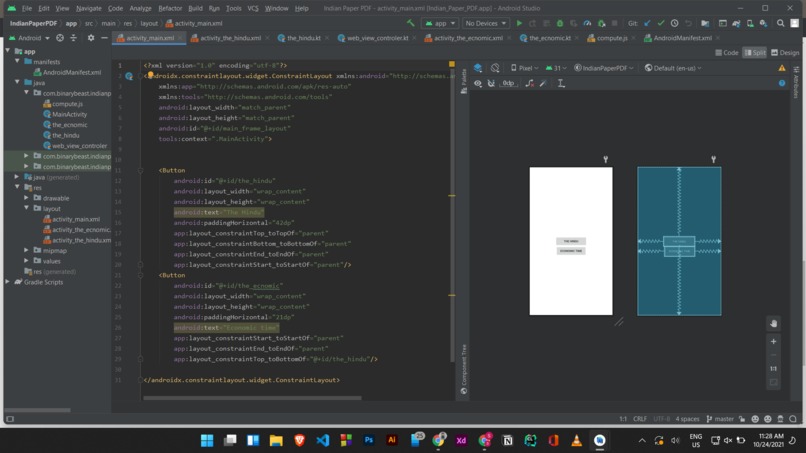Toggle the Component Tree side panel

click(x=464, y=369)
